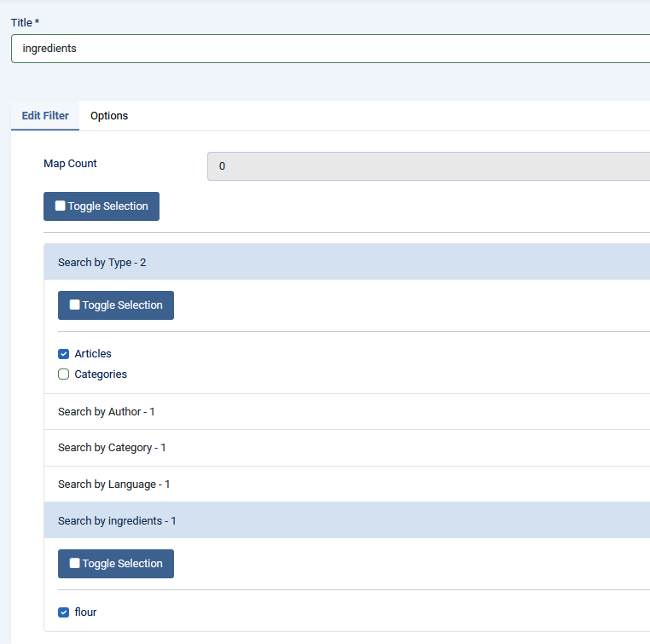Uncheck the Articles checkbox

tap(63, 354)
